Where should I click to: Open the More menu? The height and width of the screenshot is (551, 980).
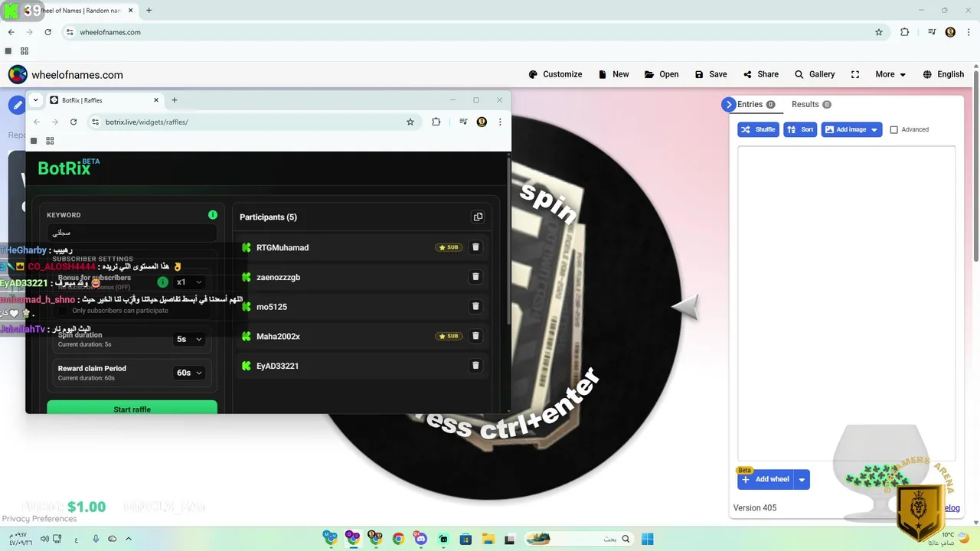coord(890,74)
